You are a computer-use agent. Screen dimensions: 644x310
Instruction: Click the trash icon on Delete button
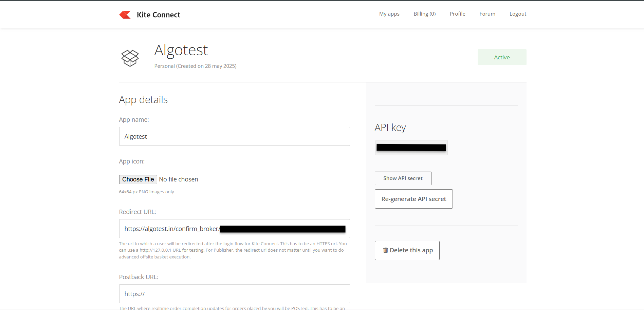coord(386,250)
